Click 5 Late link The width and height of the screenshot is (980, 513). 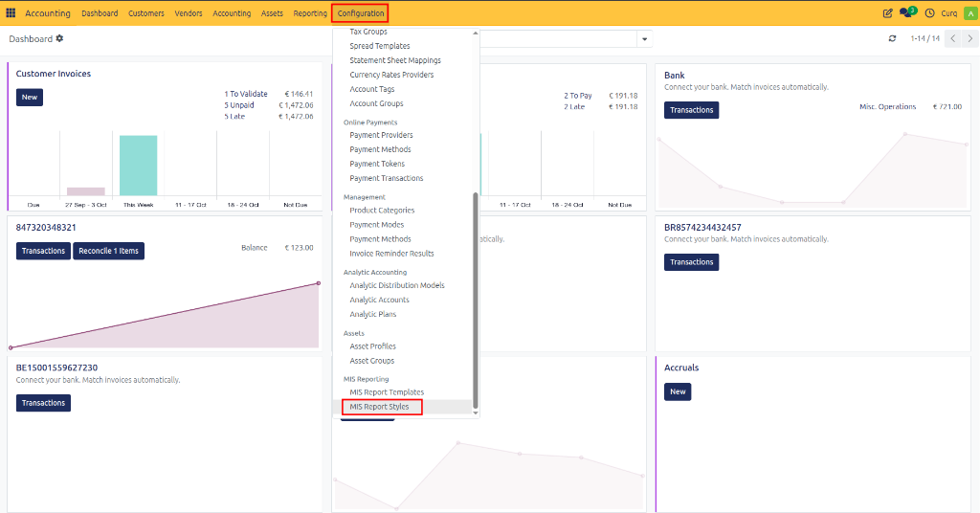tap(234, 116)
